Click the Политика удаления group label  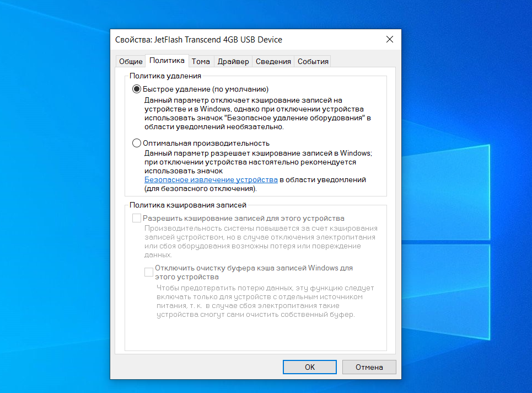pos(165,76)
